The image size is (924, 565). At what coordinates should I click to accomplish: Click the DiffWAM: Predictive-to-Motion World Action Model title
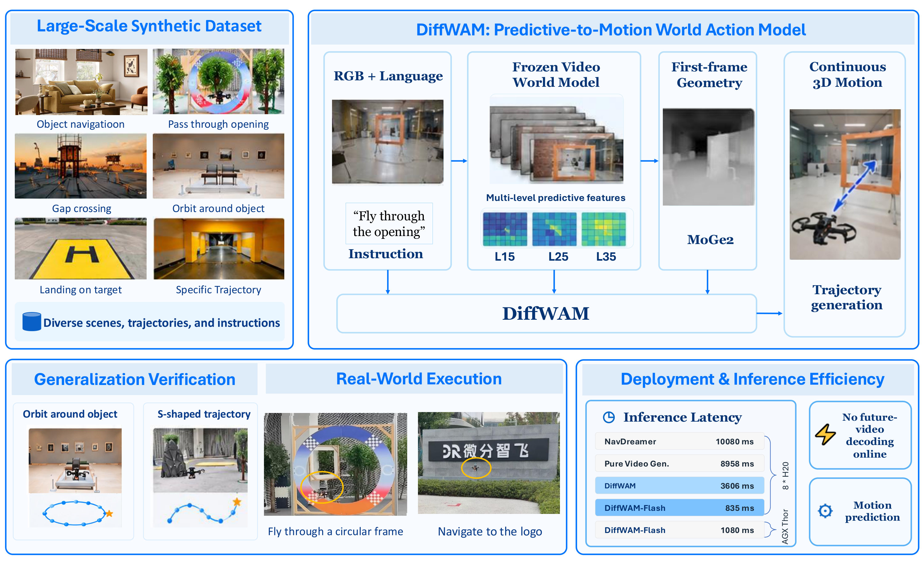coord(611,30)
